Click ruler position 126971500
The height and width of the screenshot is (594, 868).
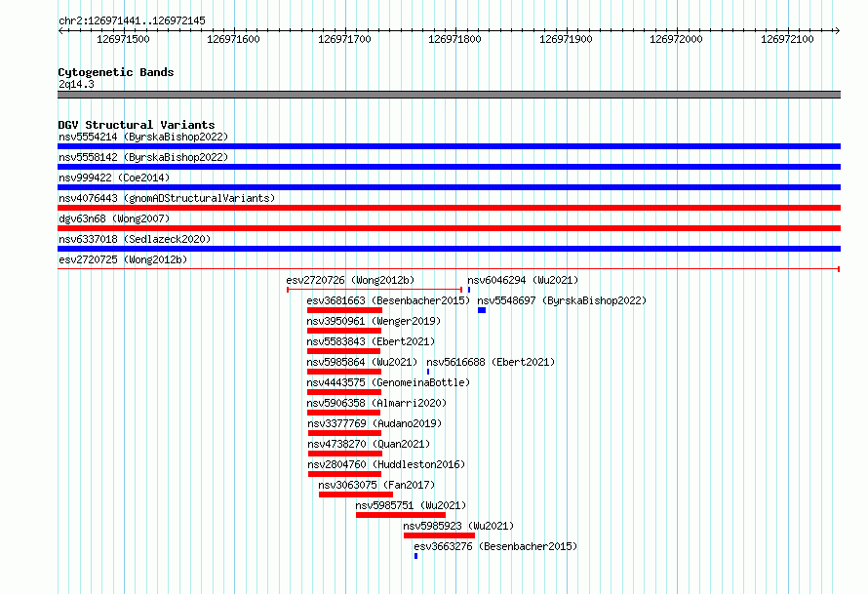pos(123,39)
